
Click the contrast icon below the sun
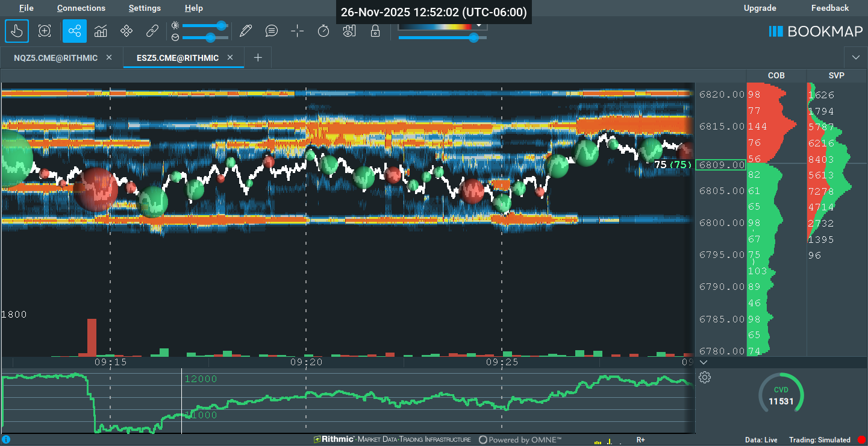click(175, 37)
